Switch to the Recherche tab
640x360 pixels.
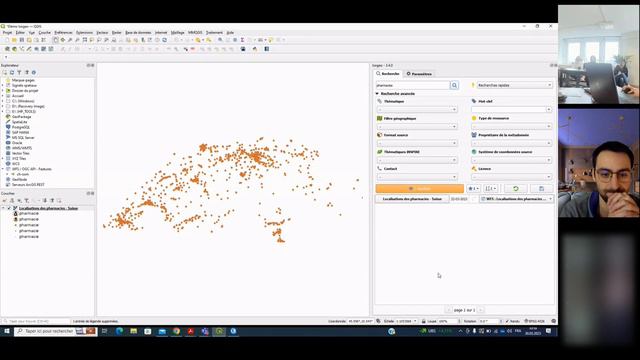(388, 74)
